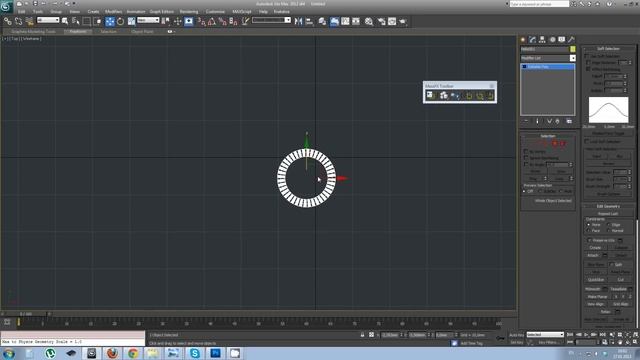Viewport: 640px width, 360px height.
Task: Open the Select by Name dialog icon
Action: click(x=76, y=21)
